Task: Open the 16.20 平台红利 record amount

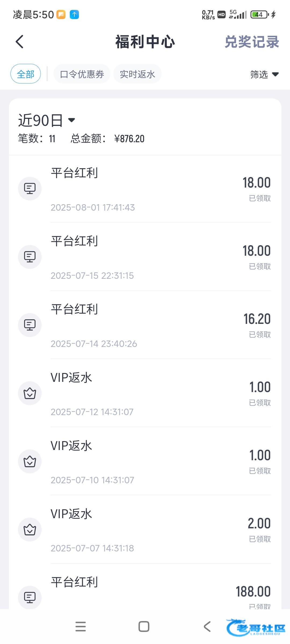Action: tap(257, 319)
